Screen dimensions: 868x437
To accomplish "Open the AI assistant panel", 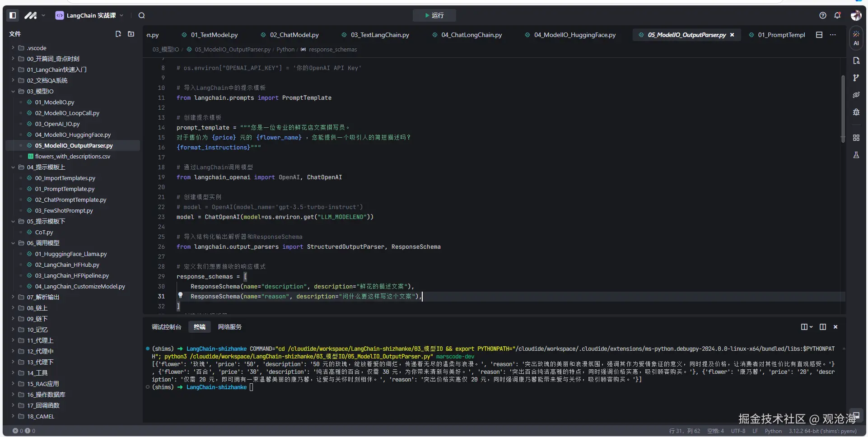I will [x=856, y=38].
